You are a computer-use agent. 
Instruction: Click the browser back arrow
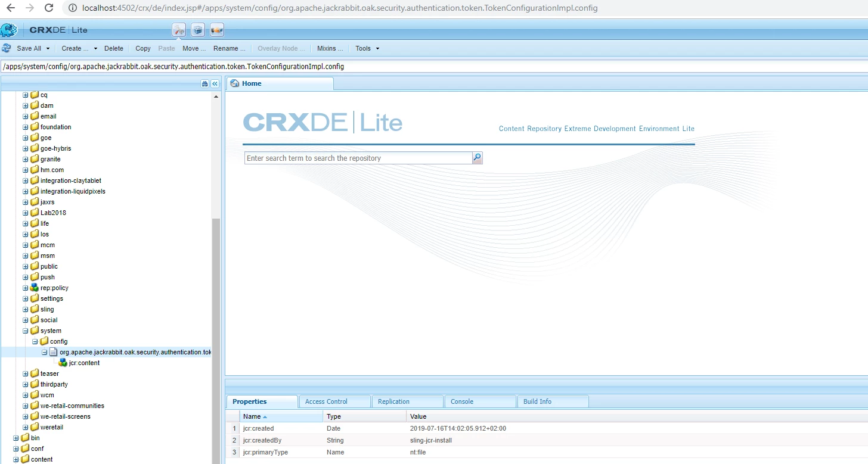point(10,8)
